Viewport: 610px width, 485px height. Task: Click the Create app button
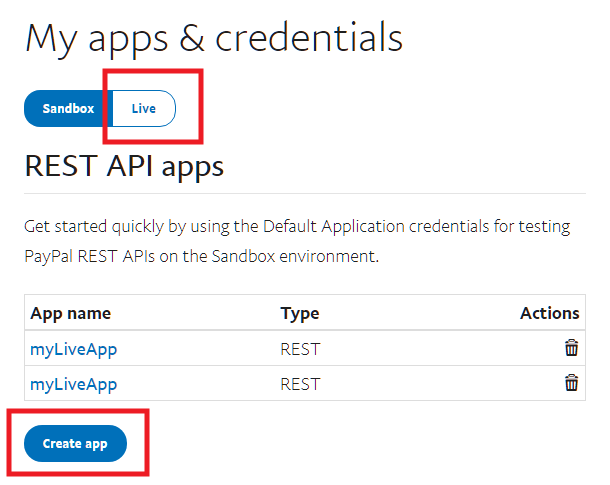coord(75,443)
